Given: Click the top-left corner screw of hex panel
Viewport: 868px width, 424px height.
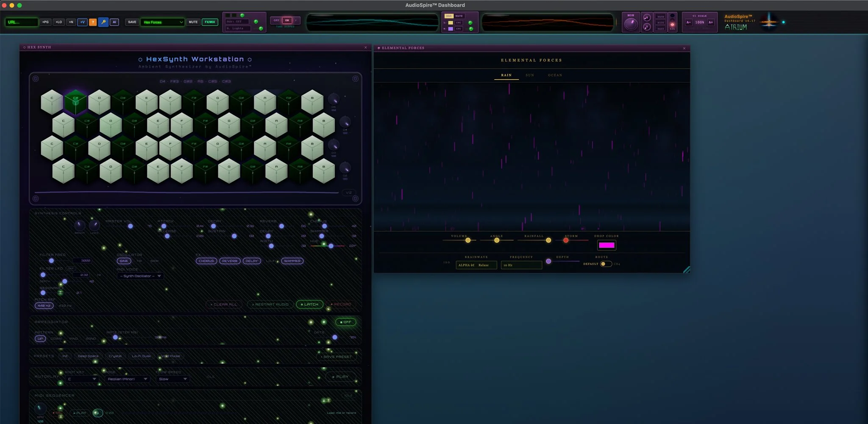Looking at the screenshot, I should [36, 79].
